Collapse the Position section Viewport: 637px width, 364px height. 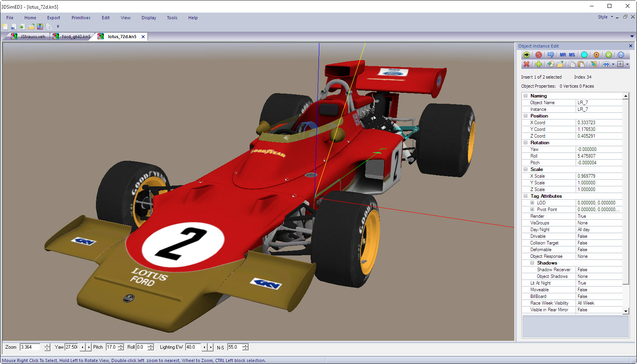click(525, 116)
